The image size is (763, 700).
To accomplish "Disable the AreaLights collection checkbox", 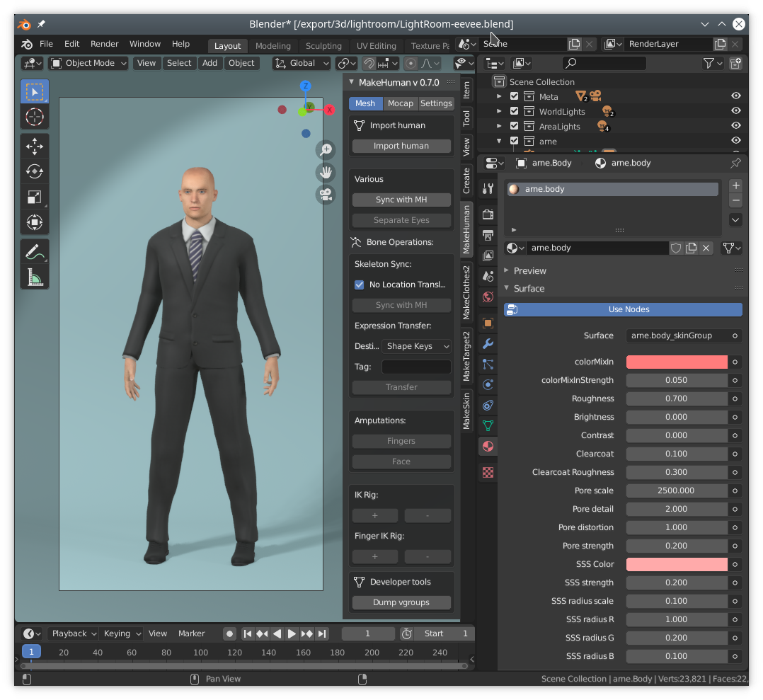I will pos(514,125).
